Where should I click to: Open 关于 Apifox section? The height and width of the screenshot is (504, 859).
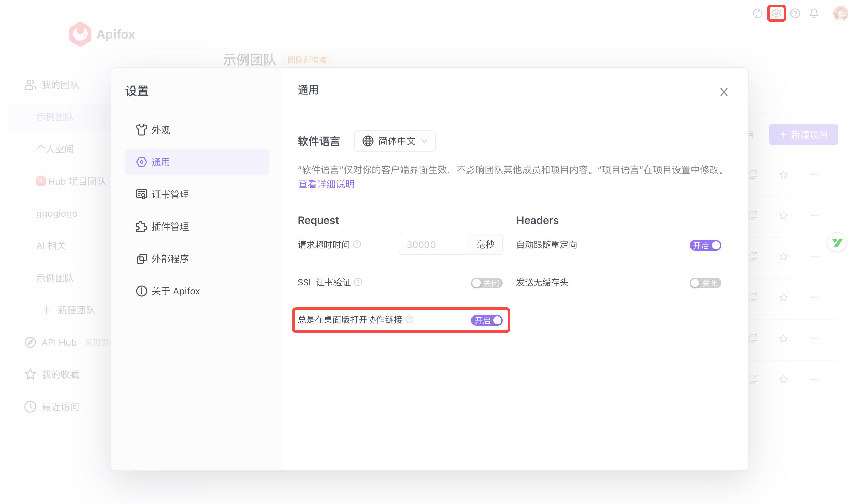click(175, 291)
